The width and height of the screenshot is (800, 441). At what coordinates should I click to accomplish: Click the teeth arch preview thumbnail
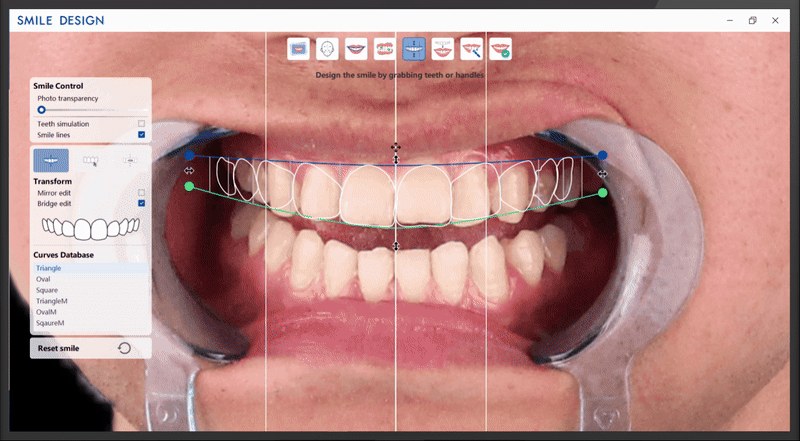[91, 229]
